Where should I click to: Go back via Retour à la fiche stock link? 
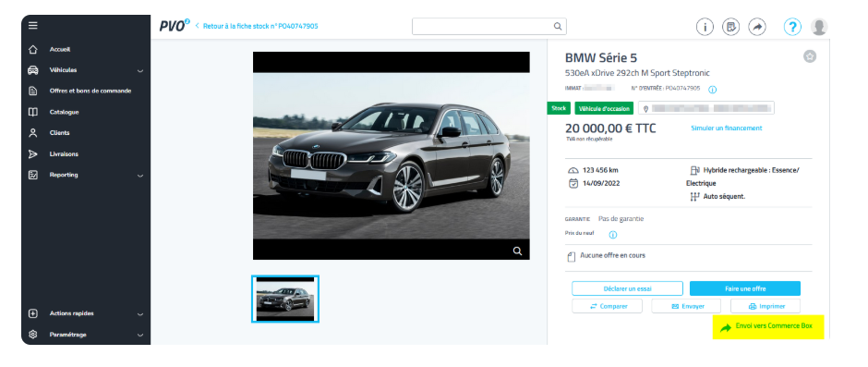[x=260, y=26]
